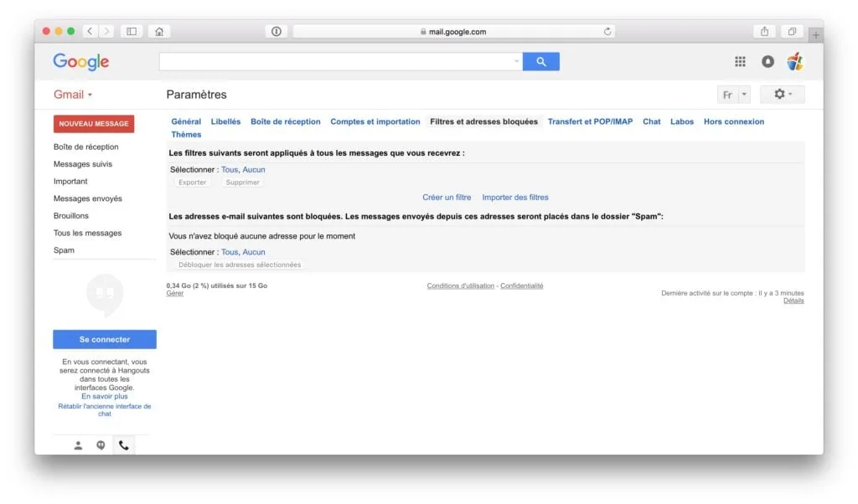This screenshot has height=504, width=858.
Task: Expand the search options dropdown arrow
Action: [517, 61]
